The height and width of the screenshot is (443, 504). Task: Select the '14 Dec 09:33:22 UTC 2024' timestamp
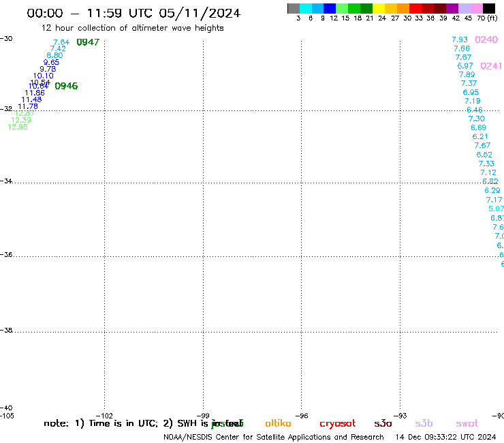point(445,437)
